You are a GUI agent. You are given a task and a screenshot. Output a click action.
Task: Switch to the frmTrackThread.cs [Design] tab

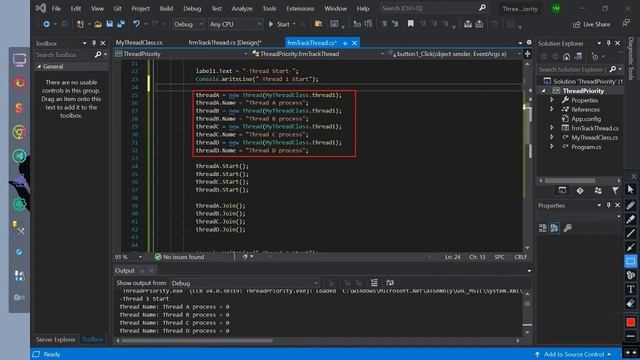(x=224, y=42)
